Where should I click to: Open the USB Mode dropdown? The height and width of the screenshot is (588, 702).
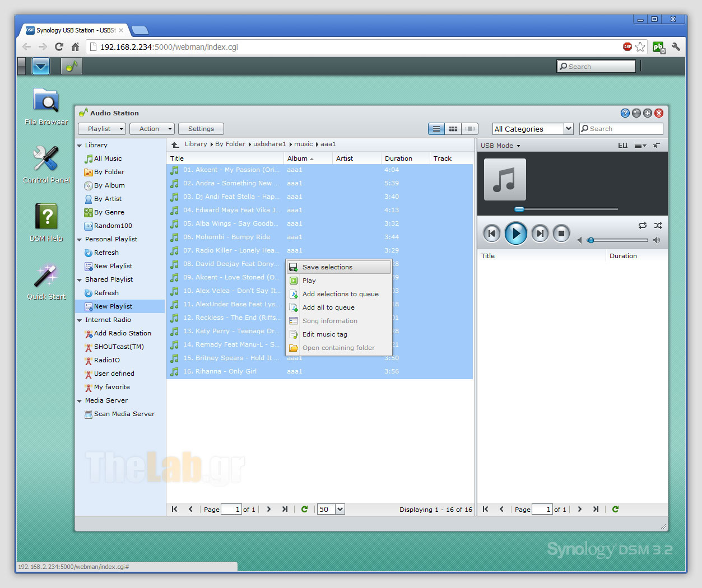click(x=500, y=146)
